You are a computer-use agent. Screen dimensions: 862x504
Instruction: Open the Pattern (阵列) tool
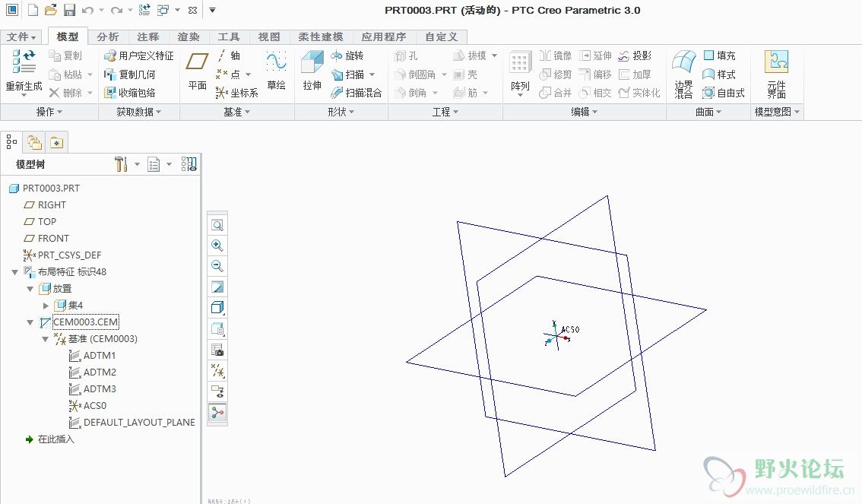tap(520, 72)
